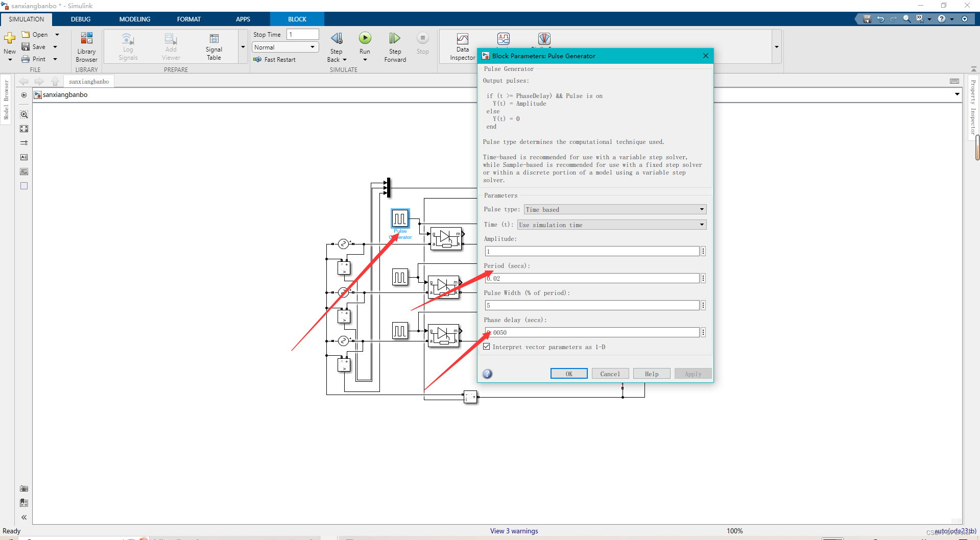Click Fast Restart toggle

[x=275, y=60]
